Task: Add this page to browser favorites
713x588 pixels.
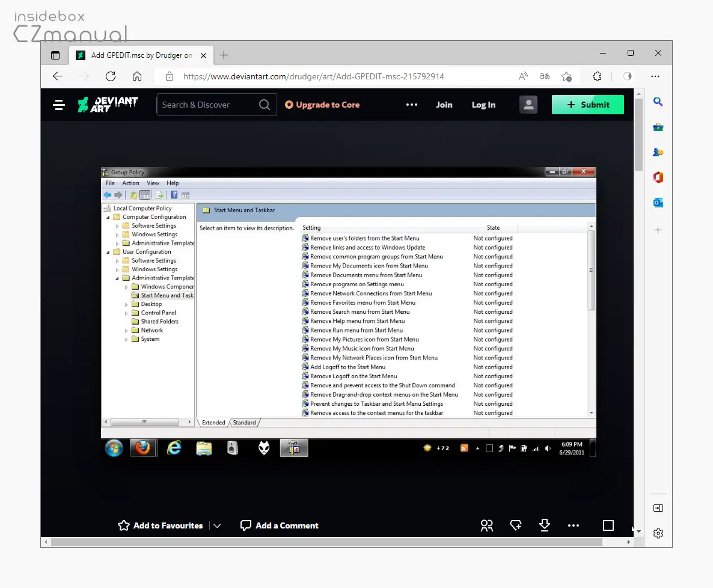Action: pos(566,76)
